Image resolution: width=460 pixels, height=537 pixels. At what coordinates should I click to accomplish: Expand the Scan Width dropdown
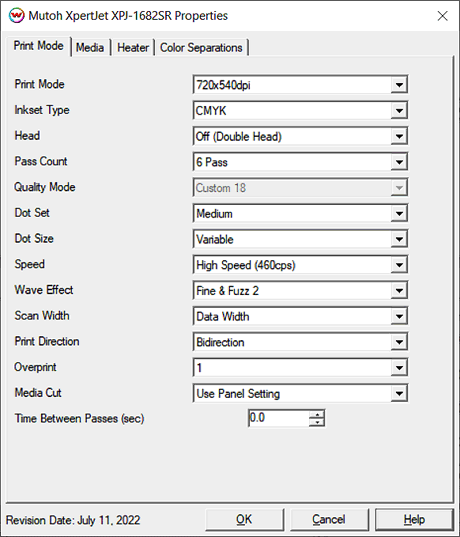pos(300,316)
